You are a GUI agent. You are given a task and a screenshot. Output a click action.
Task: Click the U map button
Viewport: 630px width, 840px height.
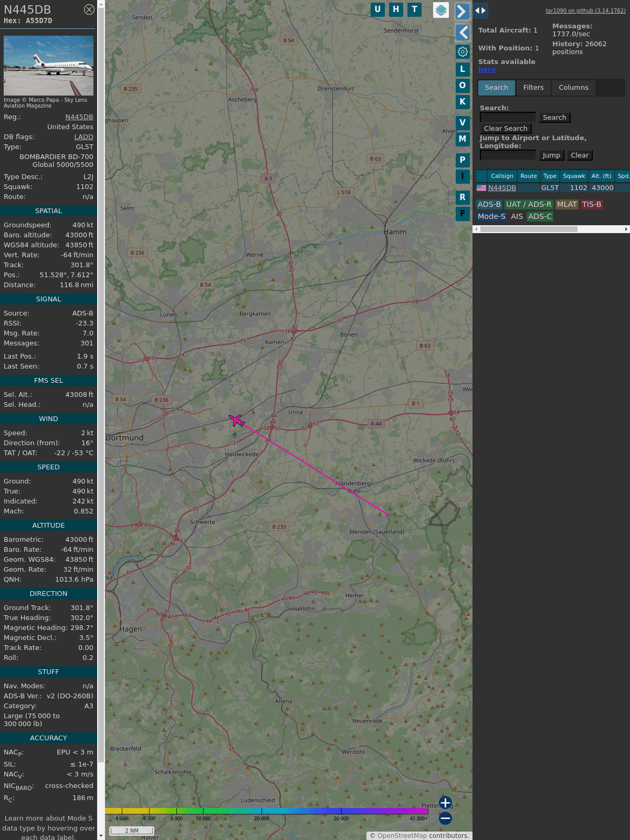coord(377,9)
